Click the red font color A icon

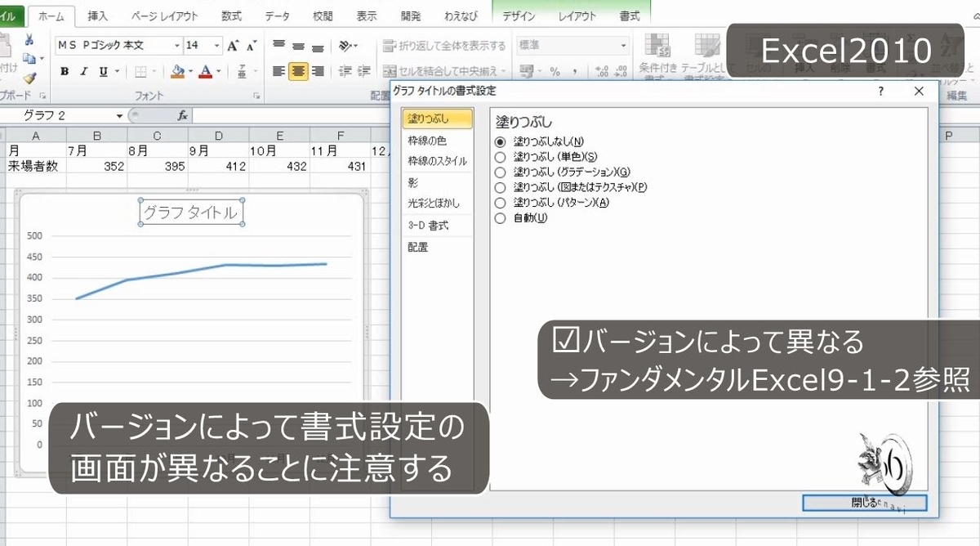(206, 72)
